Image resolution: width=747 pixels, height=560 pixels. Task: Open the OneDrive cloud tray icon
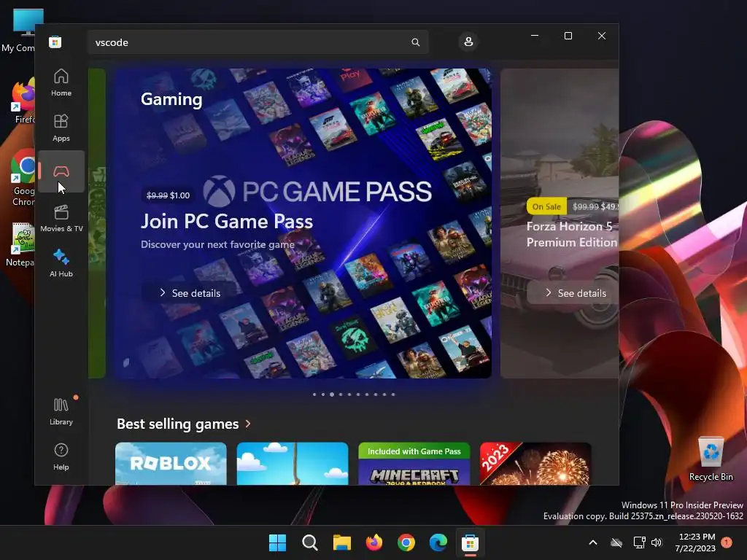point(616,542)
